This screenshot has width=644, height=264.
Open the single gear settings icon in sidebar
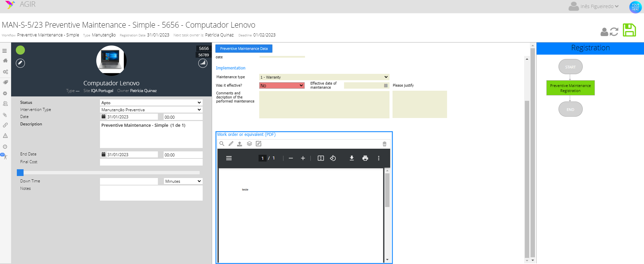5,93
